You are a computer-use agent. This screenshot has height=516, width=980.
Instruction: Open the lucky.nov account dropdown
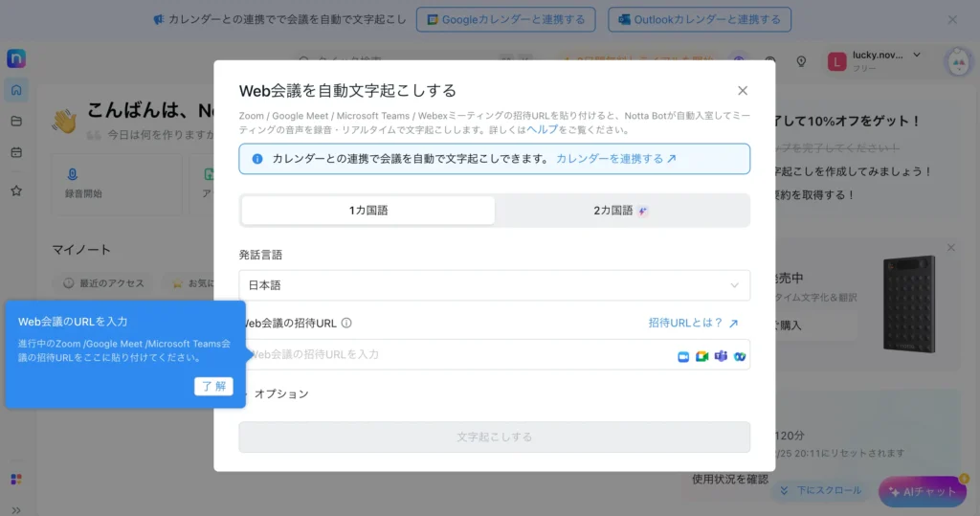(x=875, y=60)
